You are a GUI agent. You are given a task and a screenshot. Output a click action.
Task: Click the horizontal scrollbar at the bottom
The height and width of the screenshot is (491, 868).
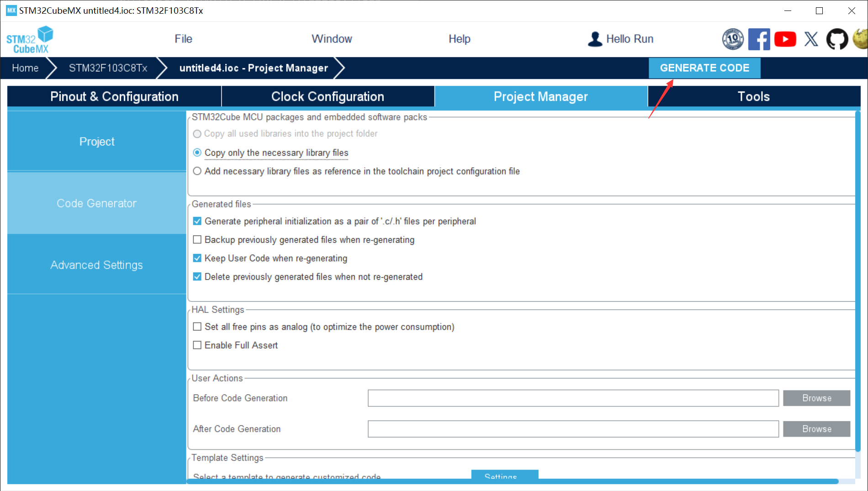513,481
